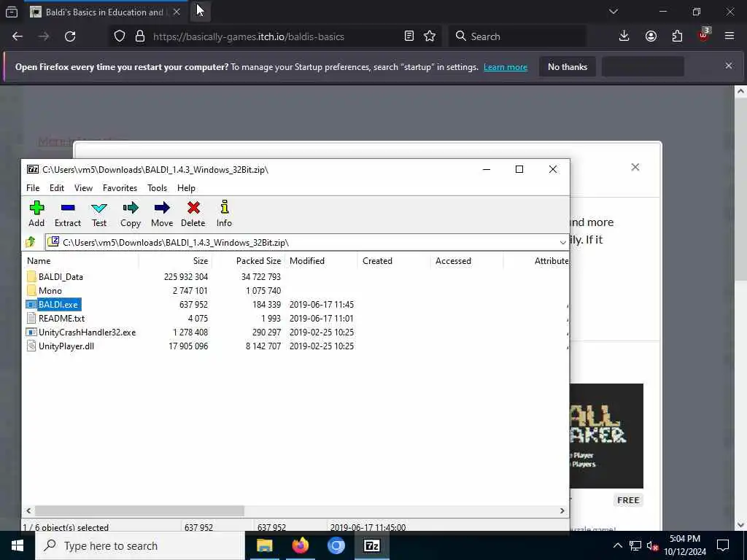Screen dimensions: 747x560
Task: Click the Windows taskbar search box
Action: point(139,545)
